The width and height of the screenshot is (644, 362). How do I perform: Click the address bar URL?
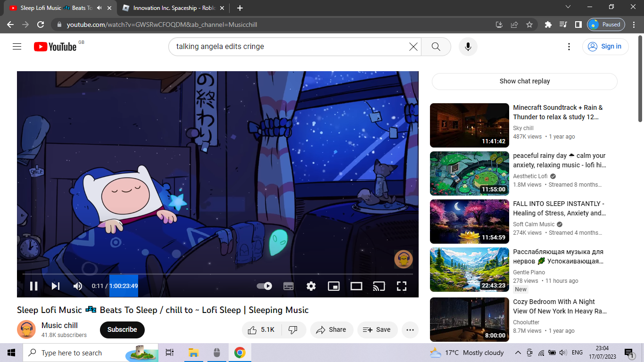coord(162,25)
